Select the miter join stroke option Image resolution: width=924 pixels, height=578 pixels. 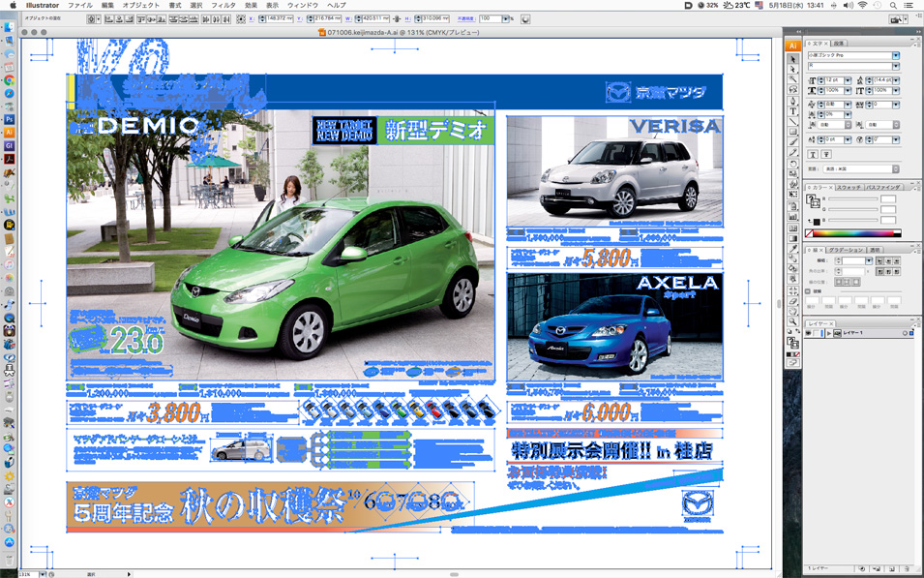879,271
